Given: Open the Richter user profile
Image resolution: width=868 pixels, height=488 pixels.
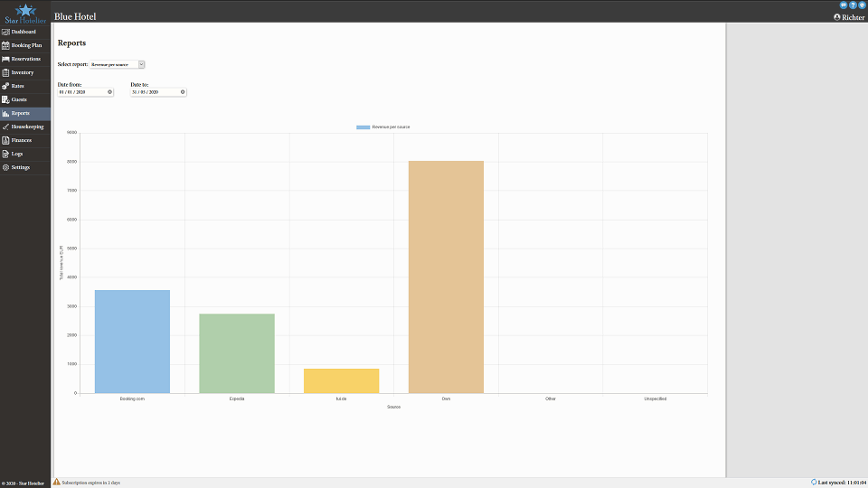Looking at the screenshot, I should (x=848, y=17).
